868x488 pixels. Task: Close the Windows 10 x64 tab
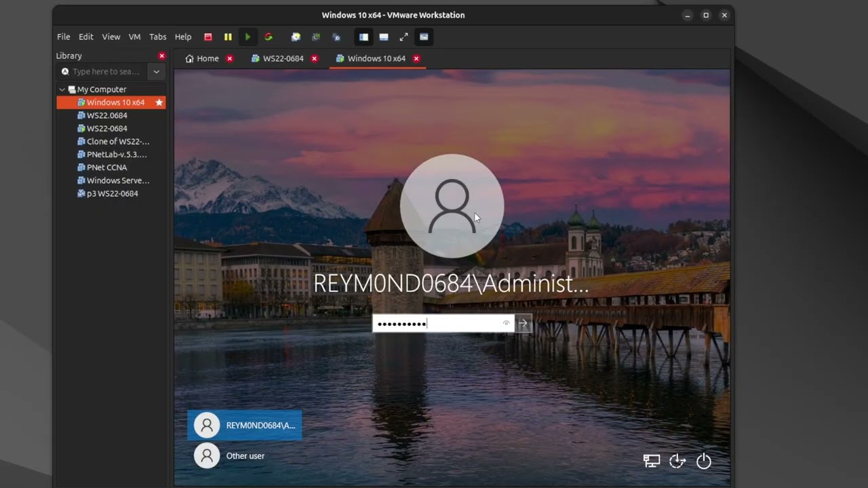point(416,58)
